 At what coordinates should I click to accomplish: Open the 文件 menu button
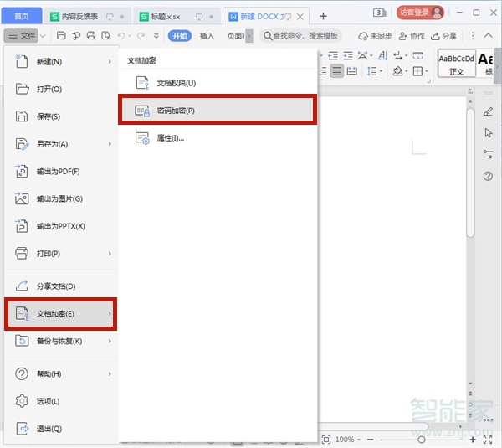click(x=22, y=35)
